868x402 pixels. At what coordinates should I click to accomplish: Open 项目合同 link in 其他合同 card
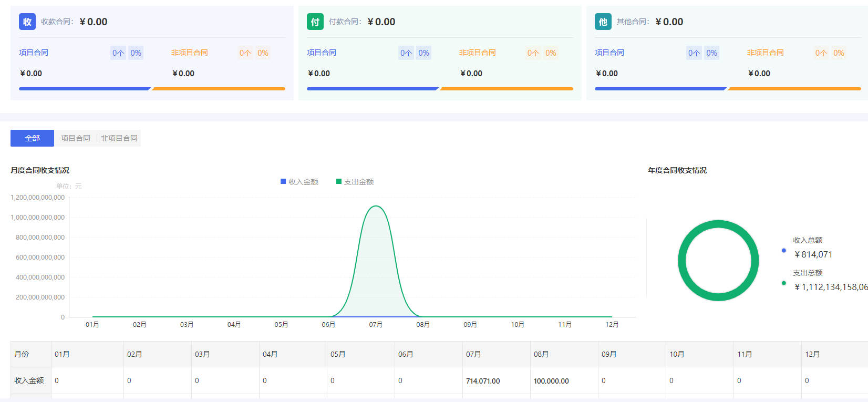pos(609,53)
